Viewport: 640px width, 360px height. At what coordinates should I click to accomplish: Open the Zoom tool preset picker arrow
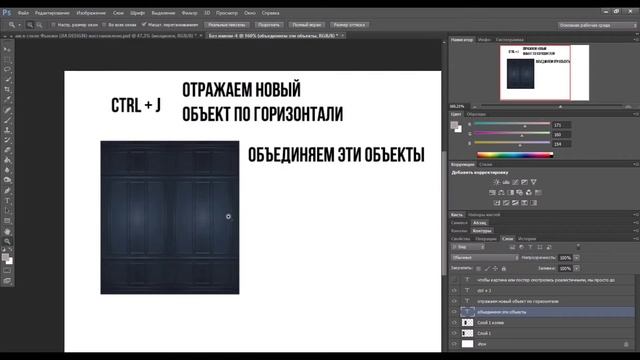tap(19, 25)
